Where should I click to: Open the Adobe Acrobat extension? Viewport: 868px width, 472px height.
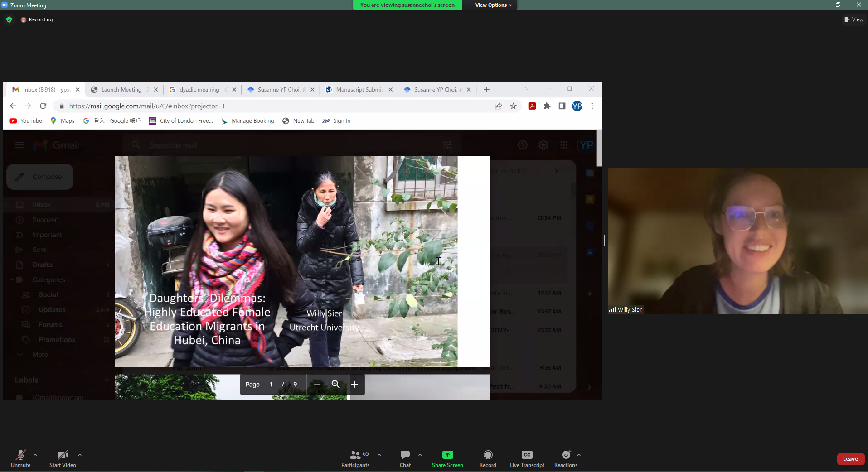tap(532, 106)
